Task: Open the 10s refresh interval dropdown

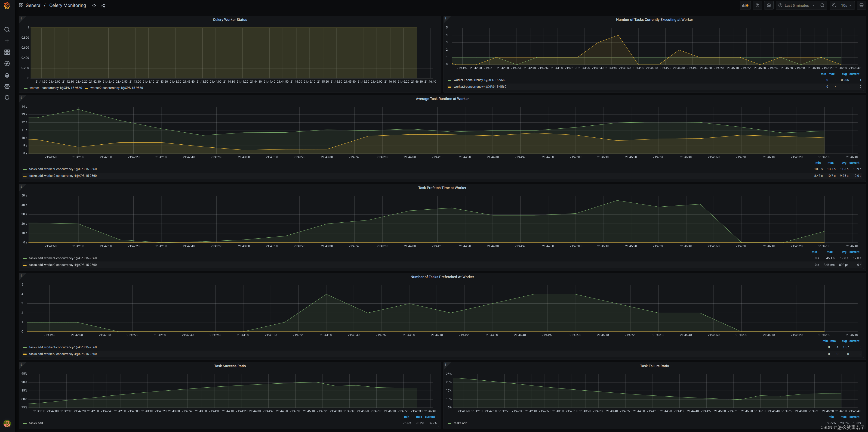Action: click(x=846, y=5)
